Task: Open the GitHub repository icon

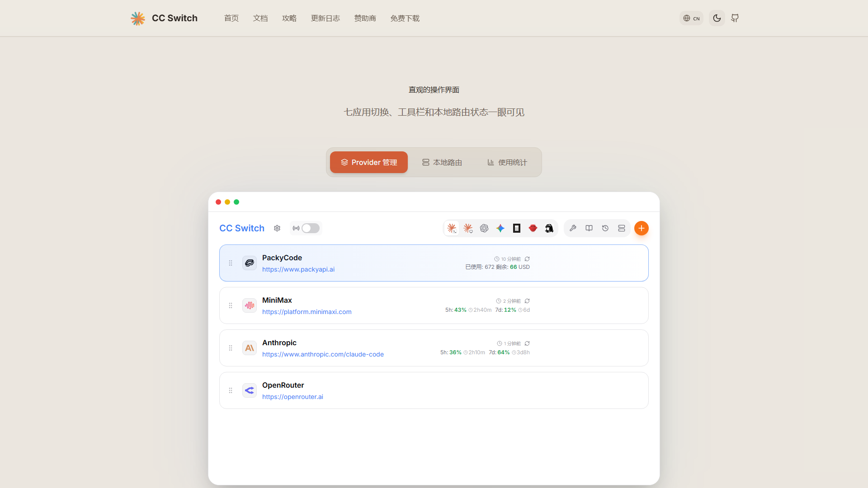Action: pyautogui.click(x=735, y=18)
